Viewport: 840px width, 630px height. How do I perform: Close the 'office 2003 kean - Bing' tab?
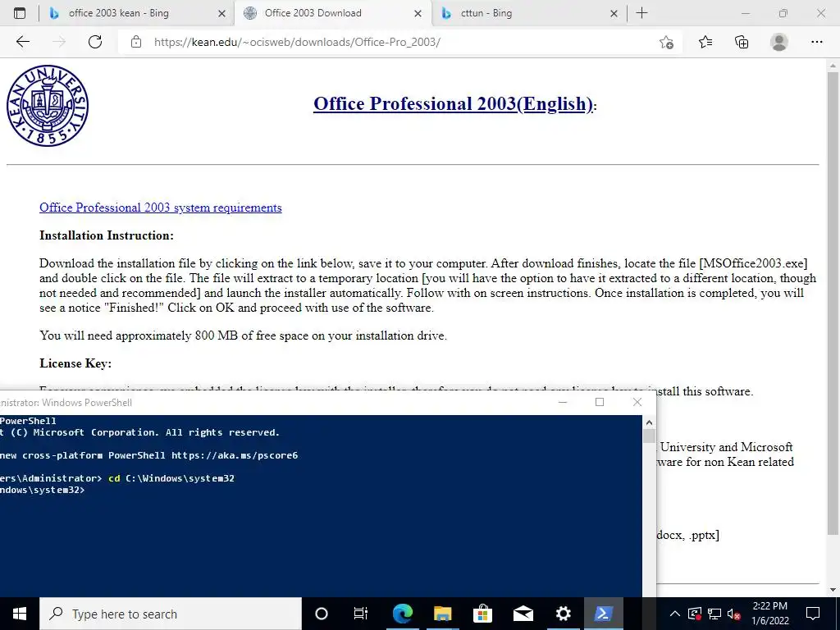tap(221, 14)
